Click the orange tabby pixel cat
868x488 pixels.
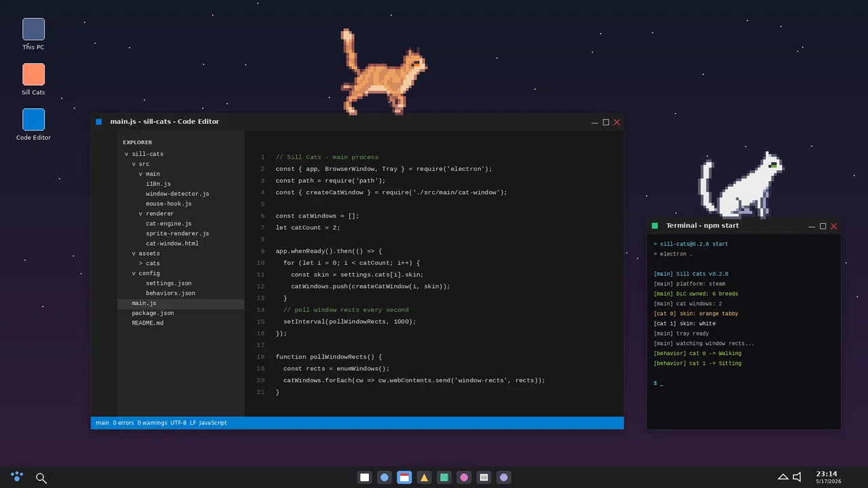click(x=383, y=71)
